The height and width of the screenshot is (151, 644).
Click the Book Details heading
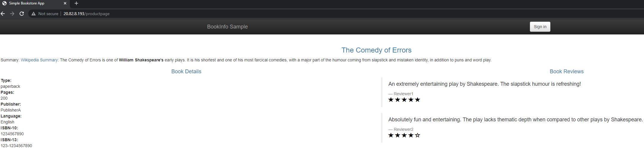[x=186, y=71]
